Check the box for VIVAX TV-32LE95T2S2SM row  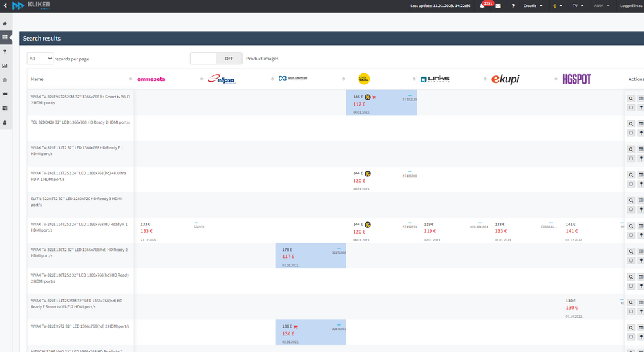click(x=631, y=107)
